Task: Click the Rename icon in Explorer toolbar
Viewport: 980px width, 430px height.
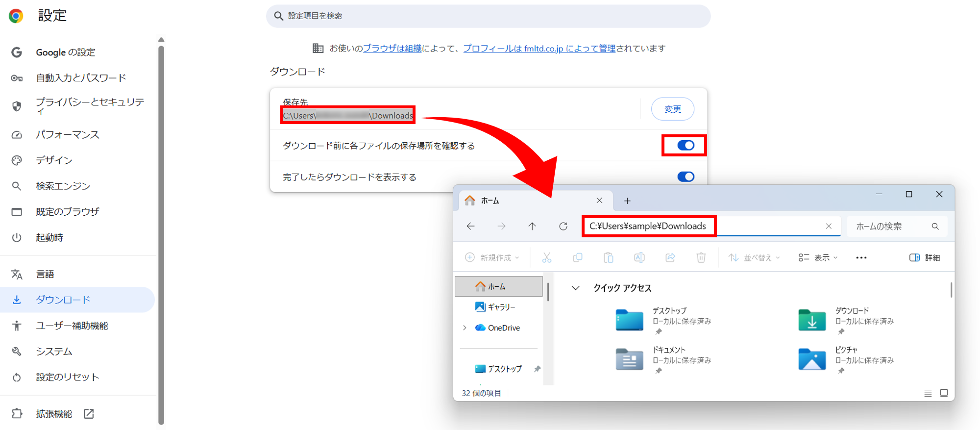Action: 639,257
